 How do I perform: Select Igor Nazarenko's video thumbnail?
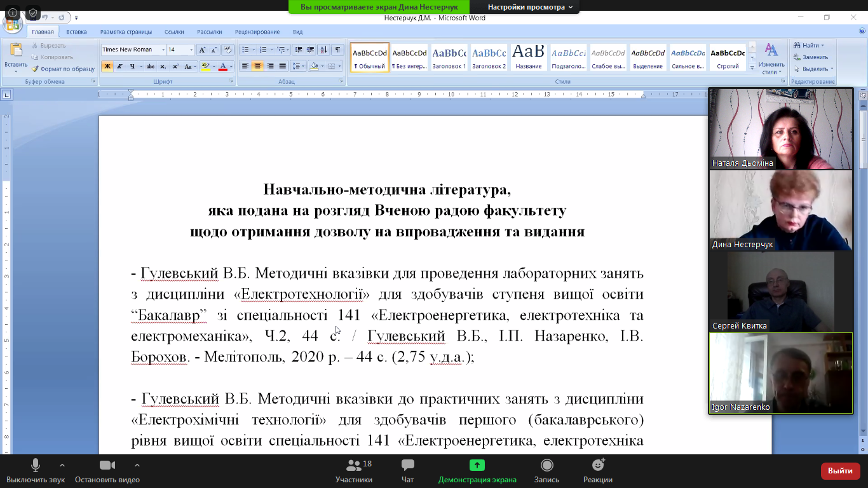tap(781, 373)
